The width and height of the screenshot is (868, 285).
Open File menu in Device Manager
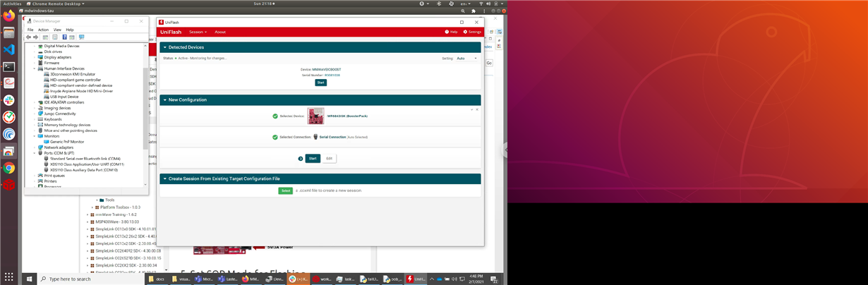point(30,30)
